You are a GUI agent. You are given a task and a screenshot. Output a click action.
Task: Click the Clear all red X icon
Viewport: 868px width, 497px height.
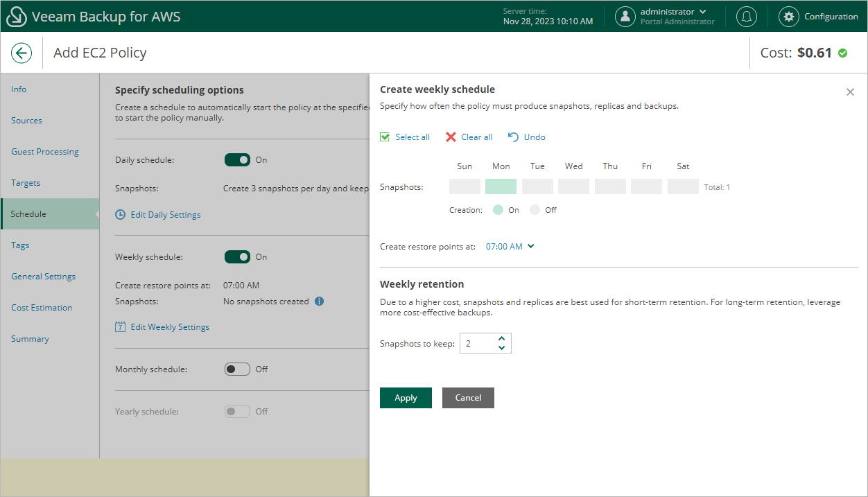click(451, 137)
